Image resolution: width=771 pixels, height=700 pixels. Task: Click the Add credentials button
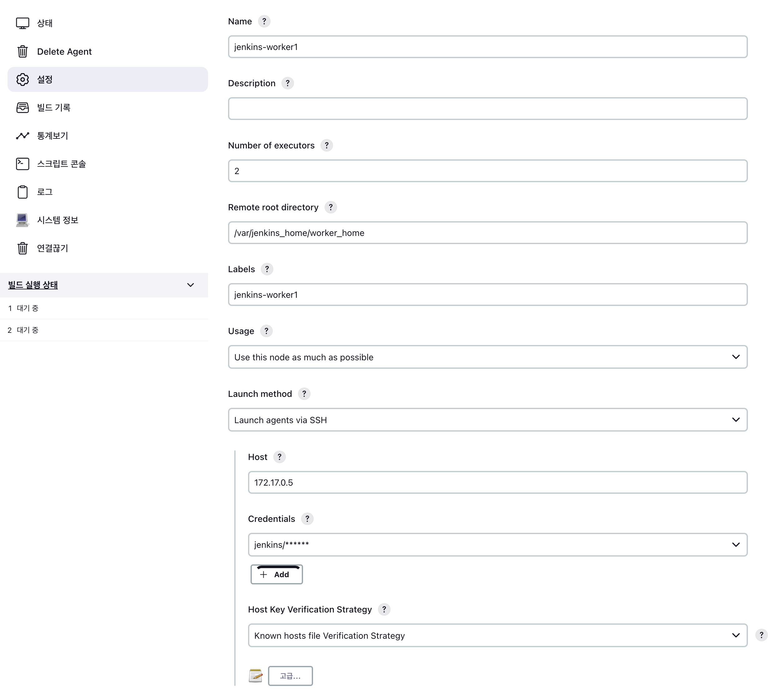coord(276,575)
